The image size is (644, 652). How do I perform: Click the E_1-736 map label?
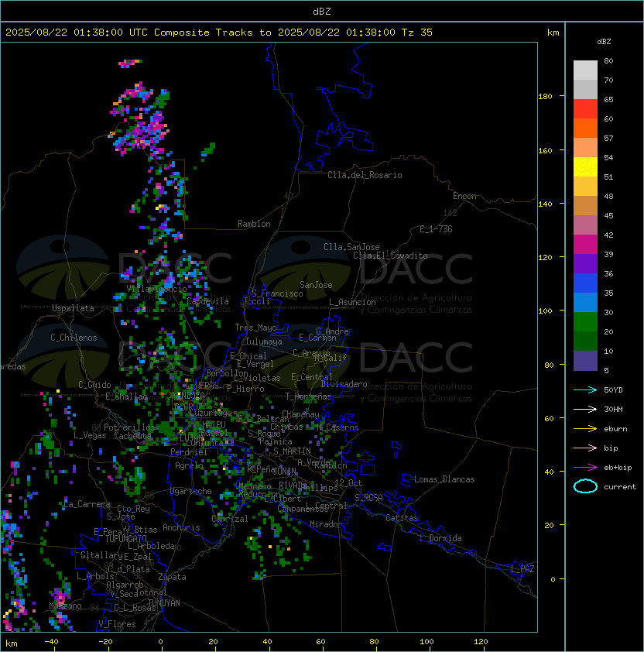tap(436, 229)
